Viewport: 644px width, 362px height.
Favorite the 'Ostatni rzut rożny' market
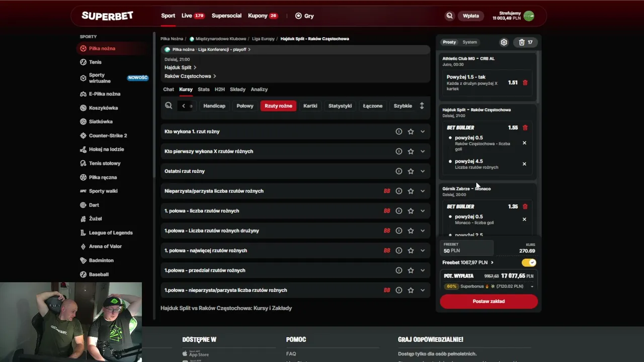click(411, 171)
